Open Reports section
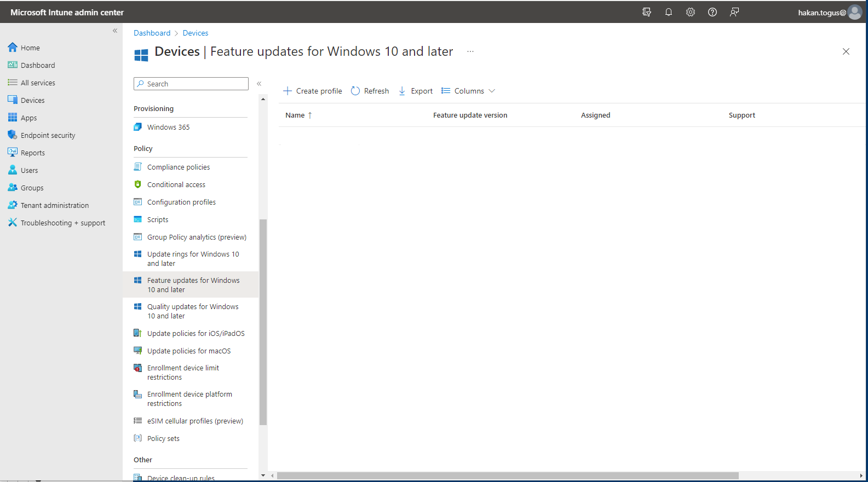This screenshot has width=868, height=482. [x=32, y=153]
